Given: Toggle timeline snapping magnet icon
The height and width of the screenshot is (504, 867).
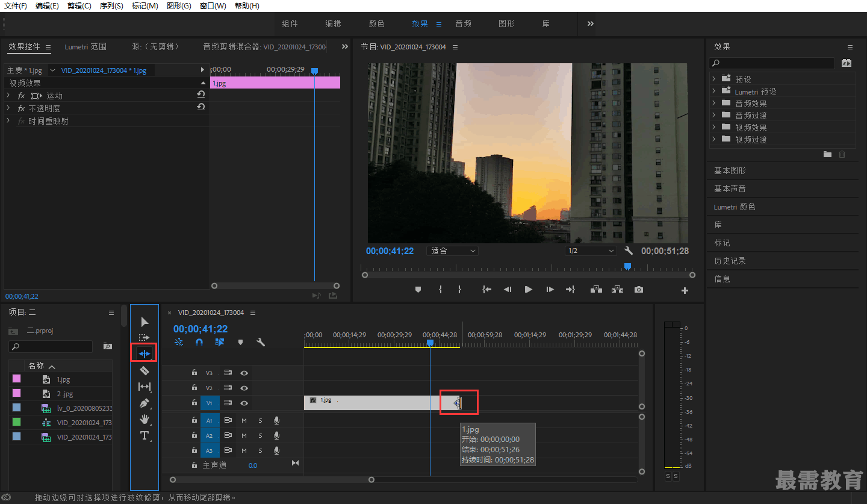Looking at the screenshot, I should coord(199,342).
